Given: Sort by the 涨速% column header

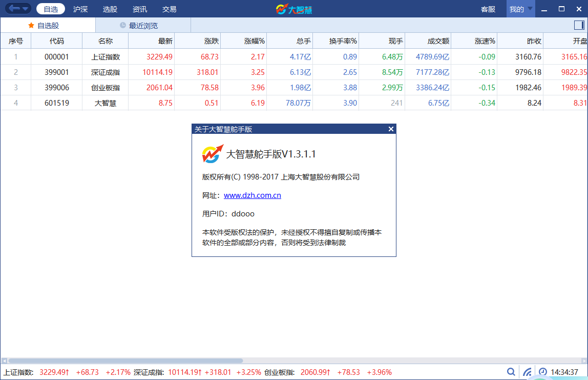Looking at the screenshot, I should click(x=474, y=41).
